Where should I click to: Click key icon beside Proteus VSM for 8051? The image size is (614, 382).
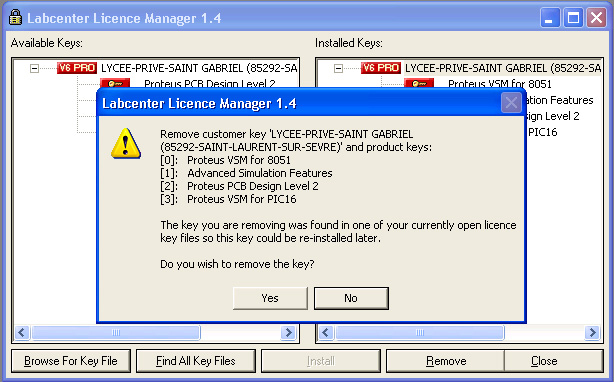(419, 83)
